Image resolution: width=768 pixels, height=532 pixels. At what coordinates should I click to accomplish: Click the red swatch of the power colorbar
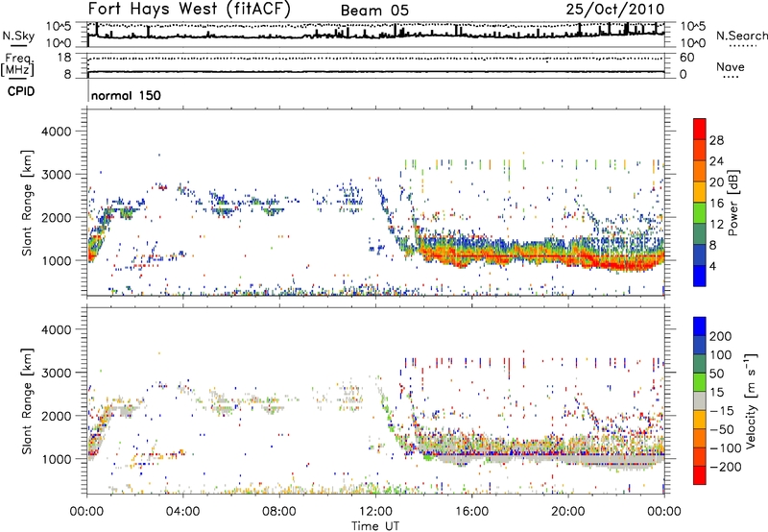700,129
